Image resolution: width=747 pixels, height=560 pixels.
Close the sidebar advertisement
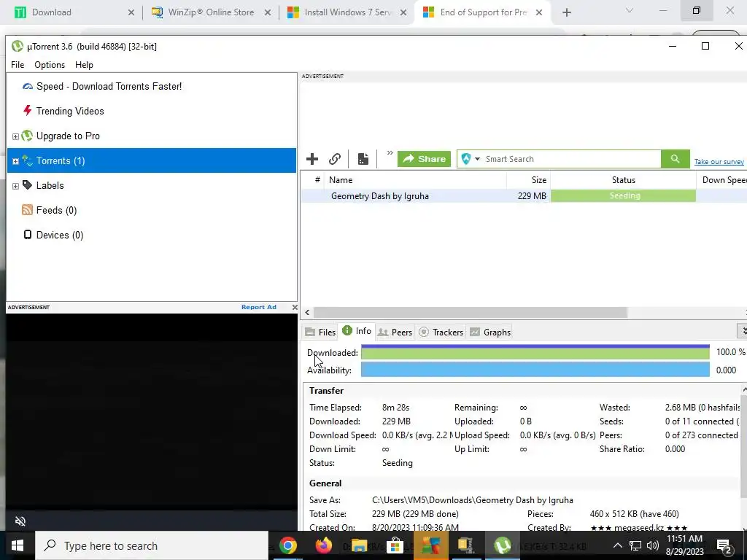click(295, 307)
